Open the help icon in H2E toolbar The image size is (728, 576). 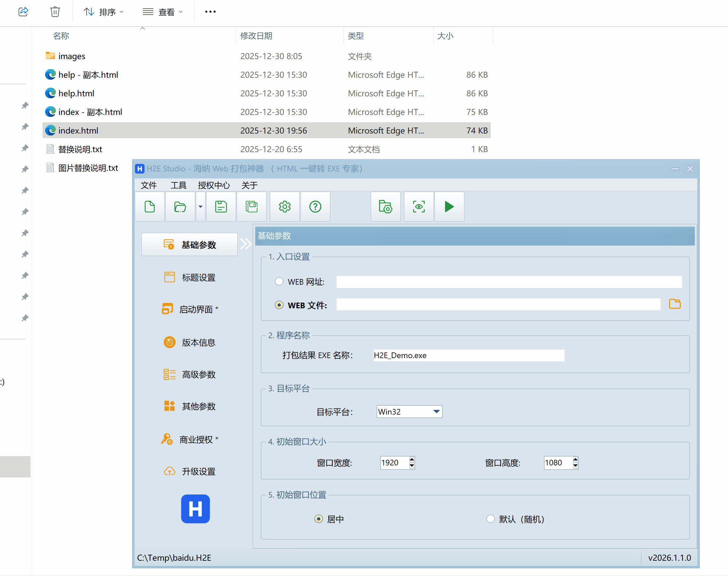[315, 206]
